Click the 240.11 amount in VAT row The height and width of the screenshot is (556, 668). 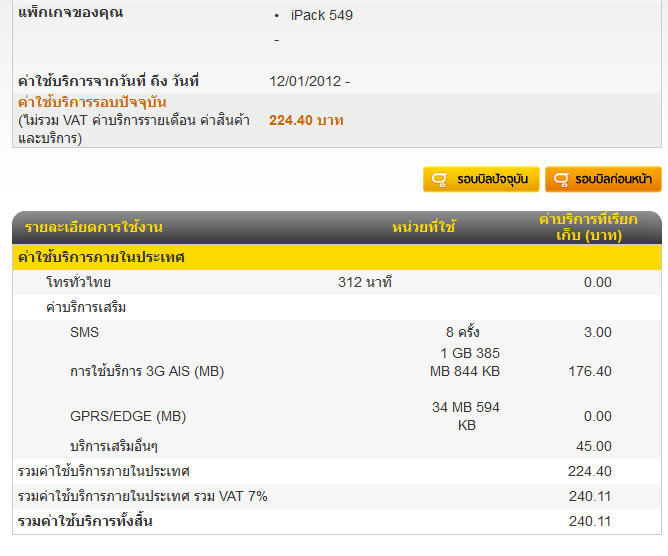coord(590,496)
